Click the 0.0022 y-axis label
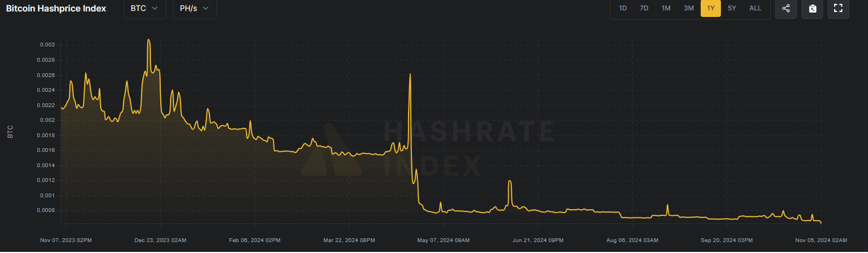 [46, 105]
